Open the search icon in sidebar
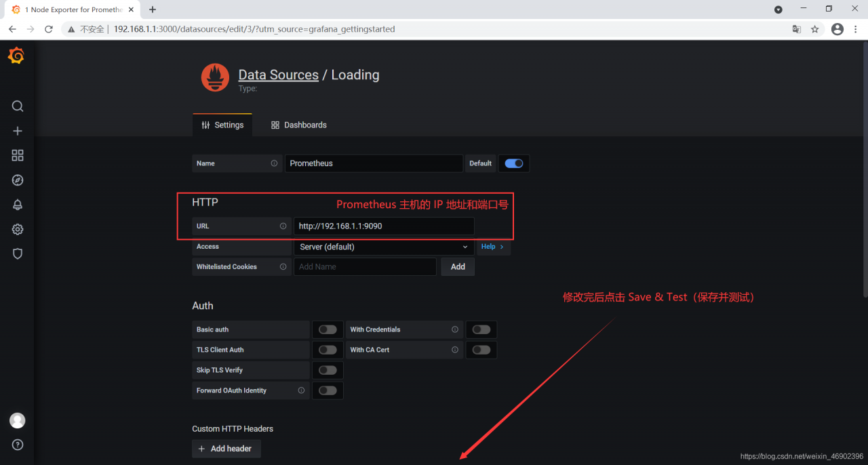868x465 pixels. click(x=18, y=106)
